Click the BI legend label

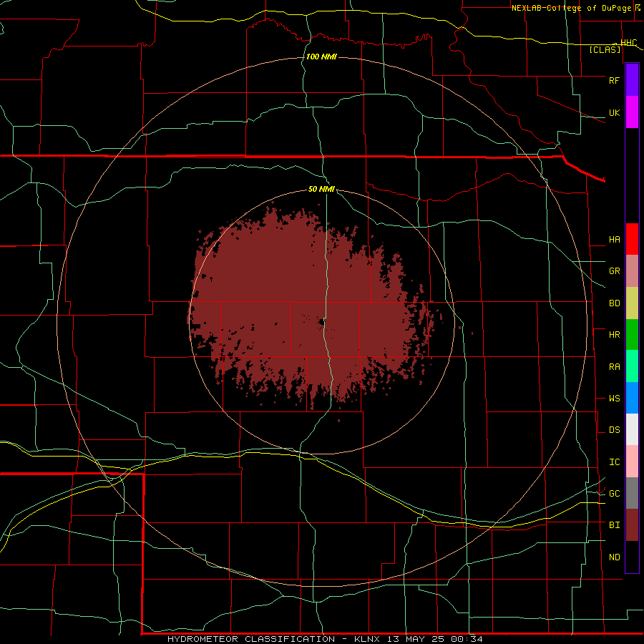coord(614,525)
